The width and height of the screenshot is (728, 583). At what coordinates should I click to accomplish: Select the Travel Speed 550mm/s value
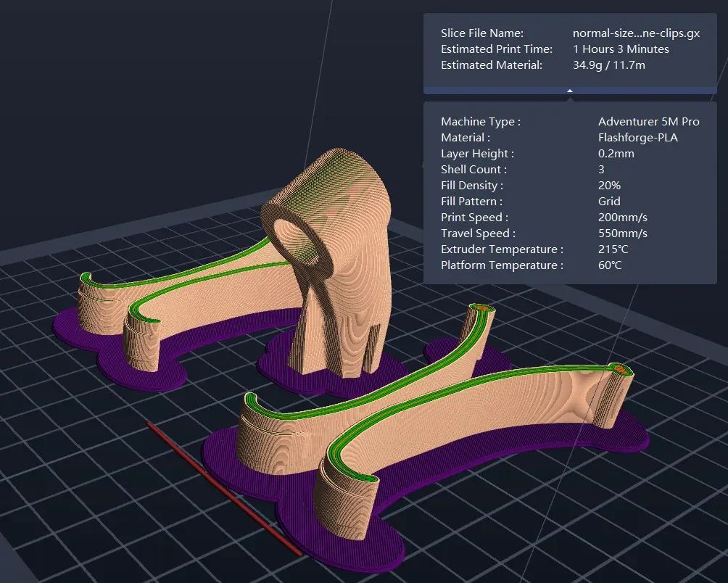tap(623, 233)
